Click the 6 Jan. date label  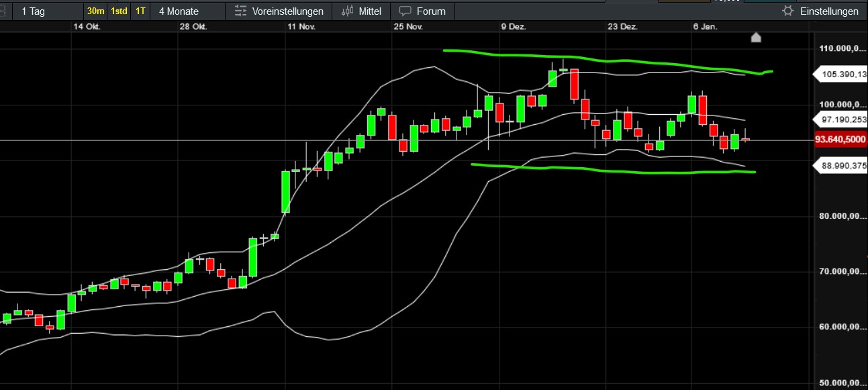(x=705, y=27)
